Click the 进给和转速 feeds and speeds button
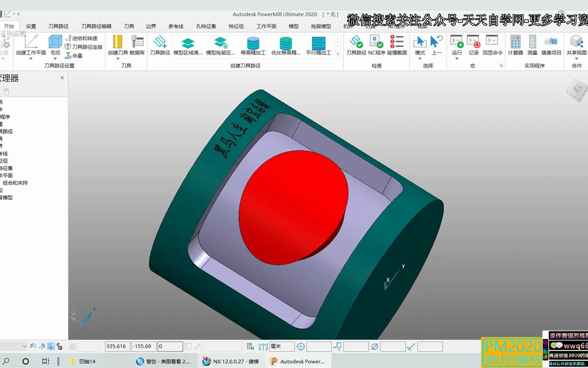The height and width of the screenshot is (368, 588). point(81,38)
